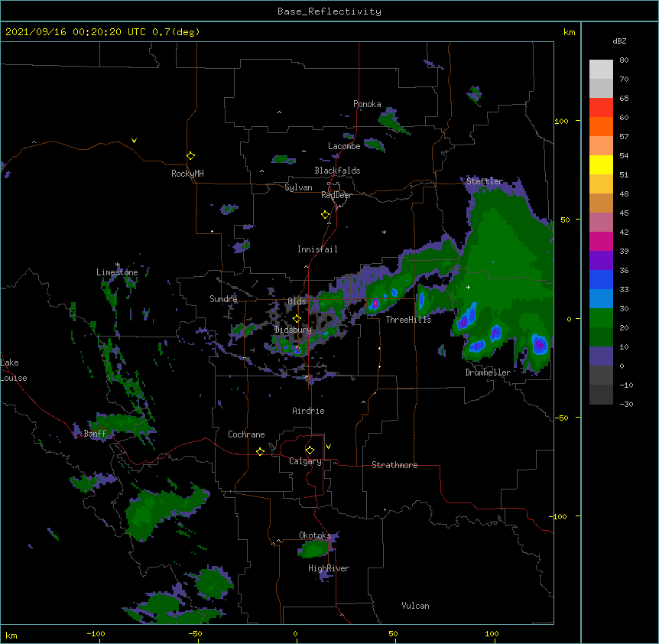The image size is (659, 644).
Task: Pick the orange swatch between 60 and 57
Action: pyautogui.click(x=601, y=126)
